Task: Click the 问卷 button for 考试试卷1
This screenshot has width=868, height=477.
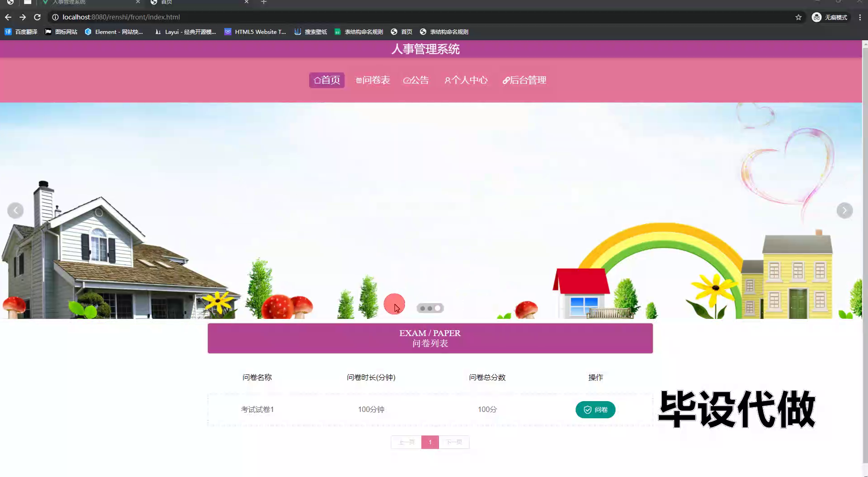Action: point(595,410)
